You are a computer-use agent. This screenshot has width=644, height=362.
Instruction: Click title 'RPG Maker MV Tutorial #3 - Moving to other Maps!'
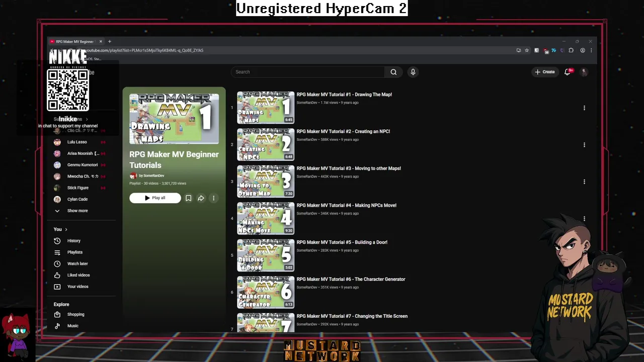[349, 168]
